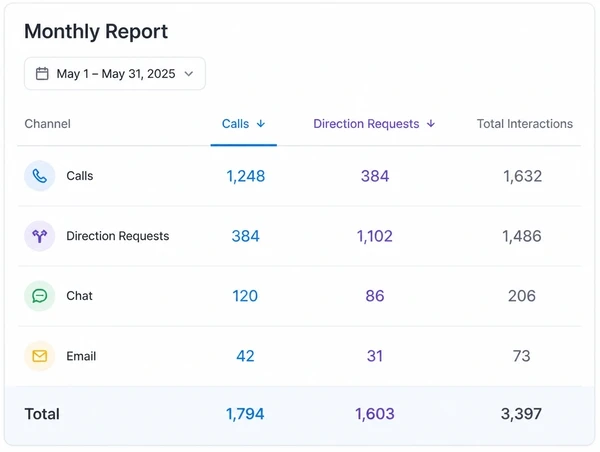The height and width of the screenshot is (452, 600).
Task: Click the sort arrow beside Direction Requests header
Action: (x=431, y=124)
